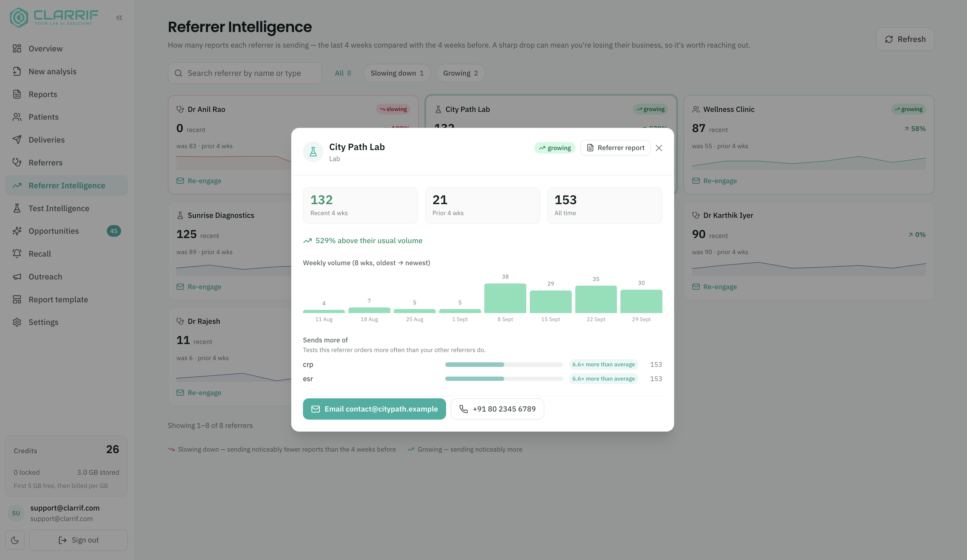Click the Report template layout icon

coord(17,300)
